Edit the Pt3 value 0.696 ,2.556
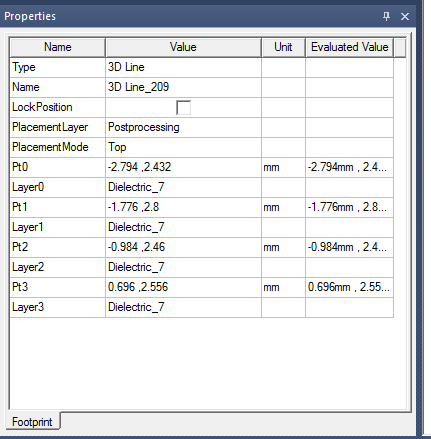Screen dimensions: 431x439 pos(183,287)
